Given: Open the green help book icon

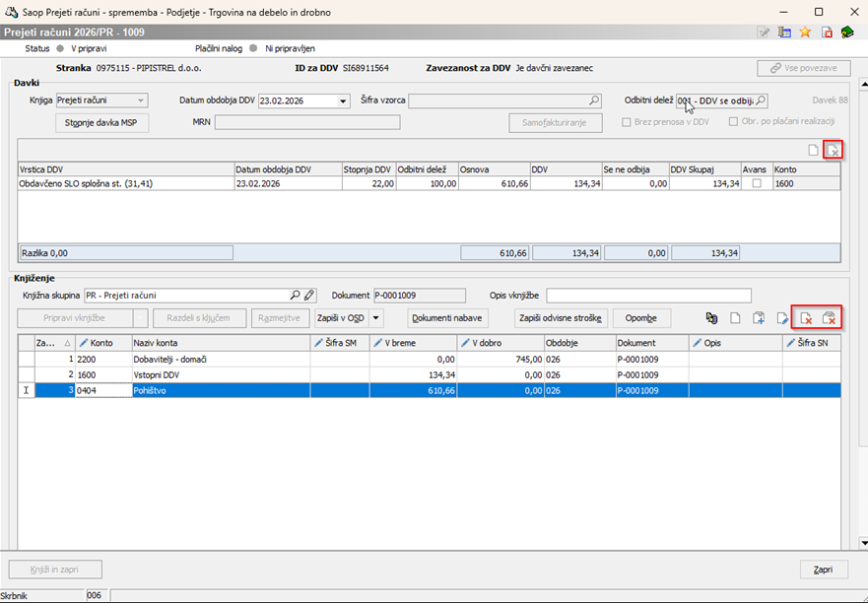Looking at the screenshot, I should [846, 33].
